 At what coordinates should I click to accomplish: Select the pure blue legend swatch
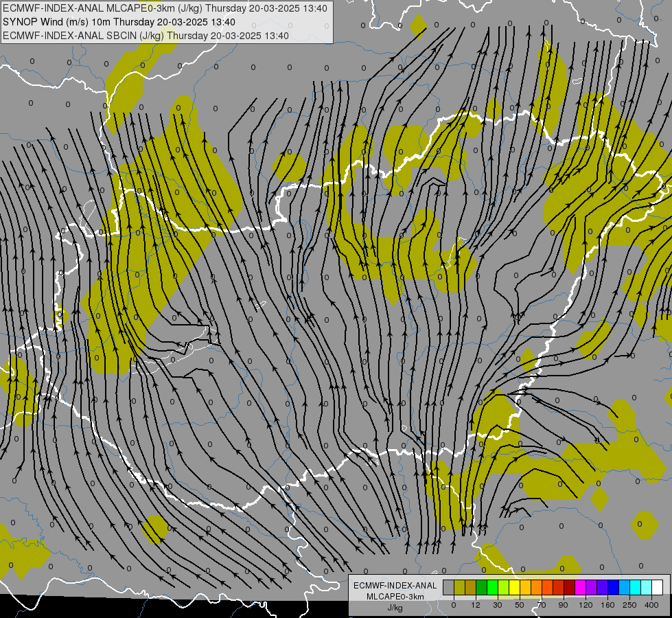[x=614, y=587]
